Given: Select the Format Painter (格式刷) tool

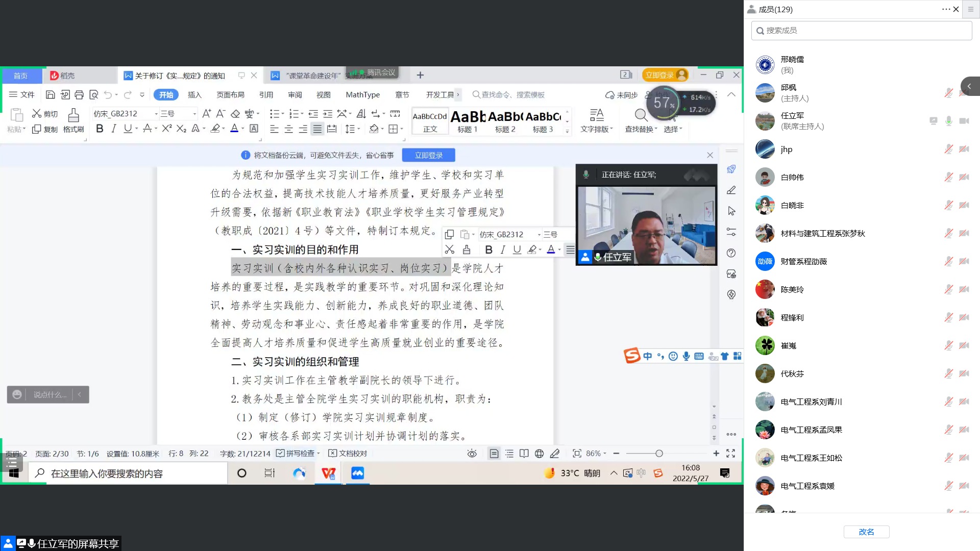Looking at the screenshot, I should [73, 121].
